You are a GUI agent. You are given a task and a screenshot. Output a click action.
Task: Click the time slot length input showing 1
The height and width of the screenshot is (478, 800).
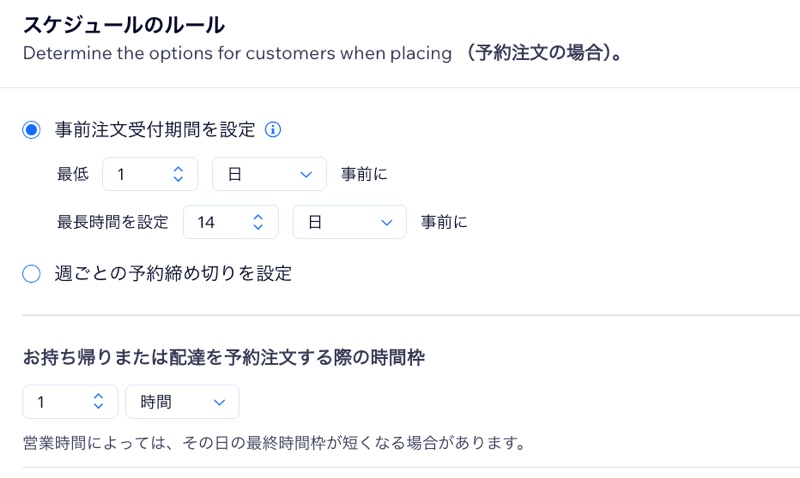point(58,402)
